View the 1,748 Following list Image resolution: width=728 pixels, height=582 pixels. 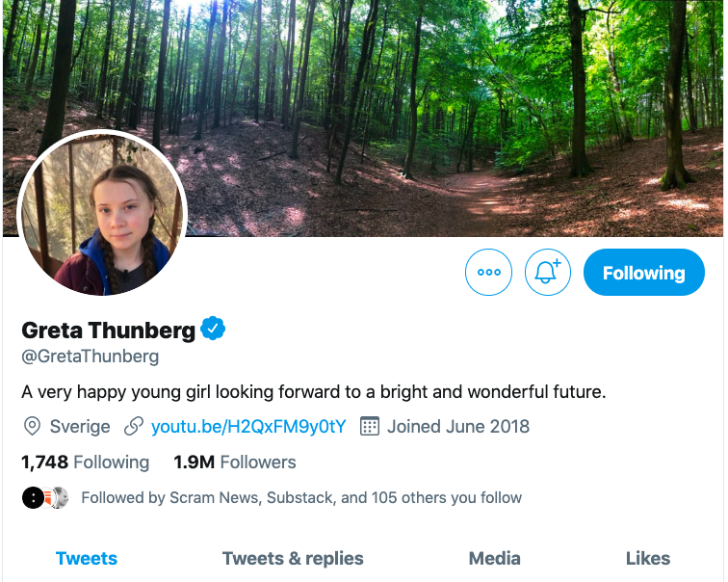coord(86,463)
